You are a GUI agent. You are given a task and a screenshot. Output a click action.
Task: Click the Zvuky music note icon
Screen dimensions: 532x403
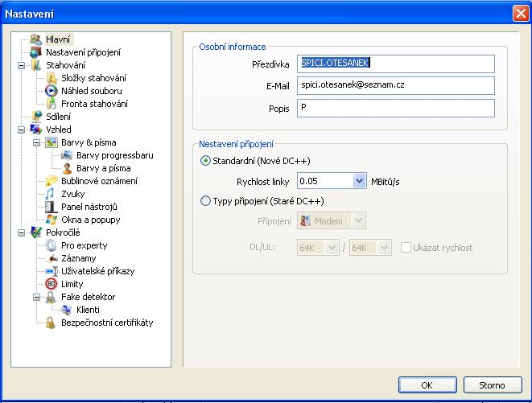(52, 194)
